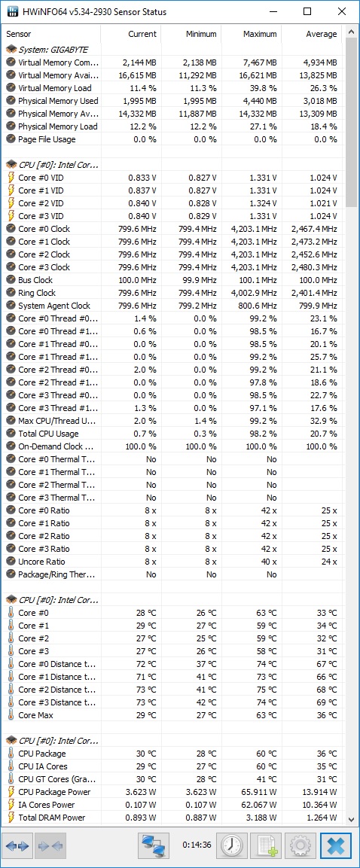Viewport: 360px width, 868px height.
Task: Select the System: GIGABYTE group header
Action: pos(53,50)
